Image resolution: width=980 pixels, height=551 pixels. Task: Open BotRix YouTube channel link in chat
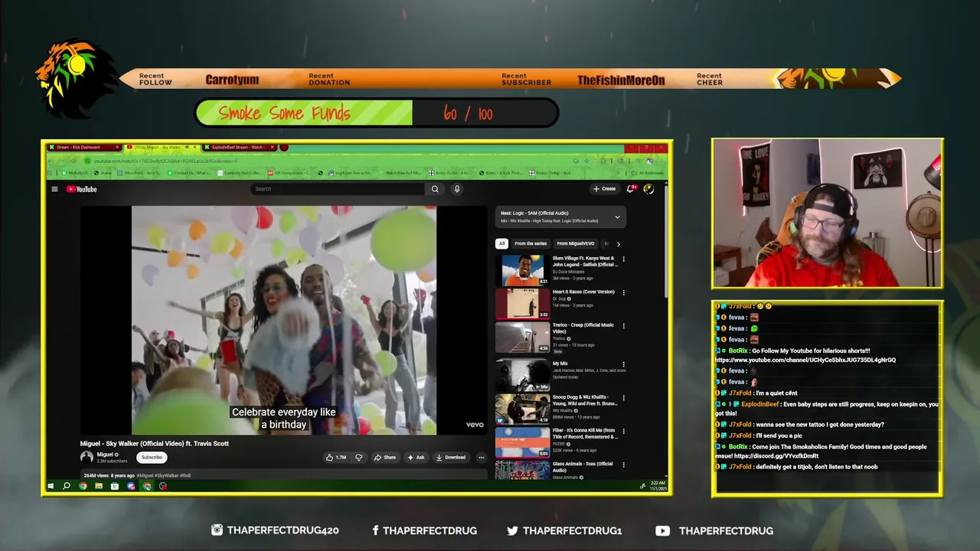coord(805,360)
